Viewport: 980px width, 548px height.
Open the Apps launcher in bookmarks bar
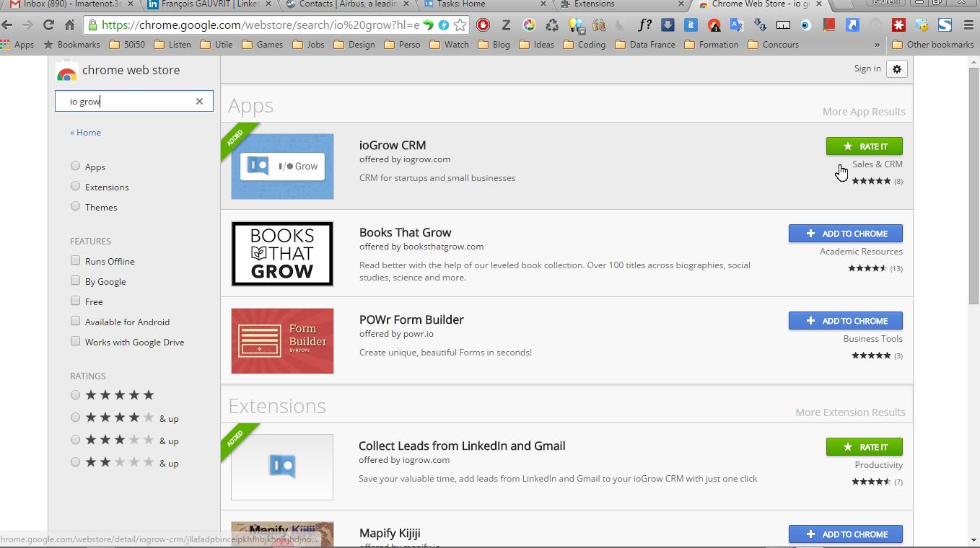(x=17, y=45)
